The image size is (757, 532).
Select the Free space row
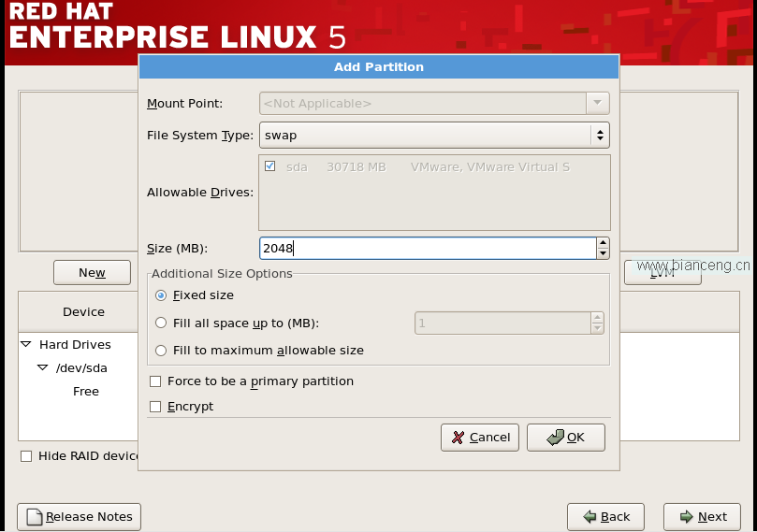pyautogui.click(x=86, y=391)
